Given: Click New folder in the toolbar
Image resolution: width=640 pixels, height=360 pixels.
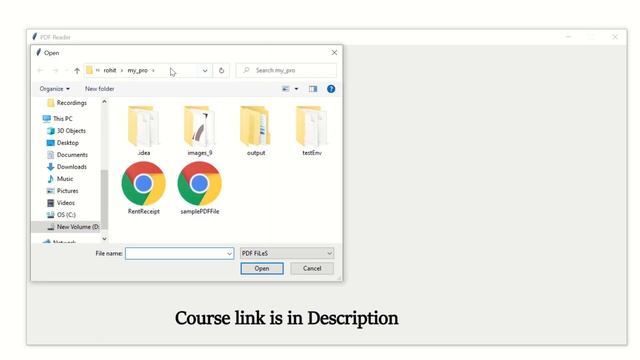Looking at the screenshot, I should [x=100, y=89].
